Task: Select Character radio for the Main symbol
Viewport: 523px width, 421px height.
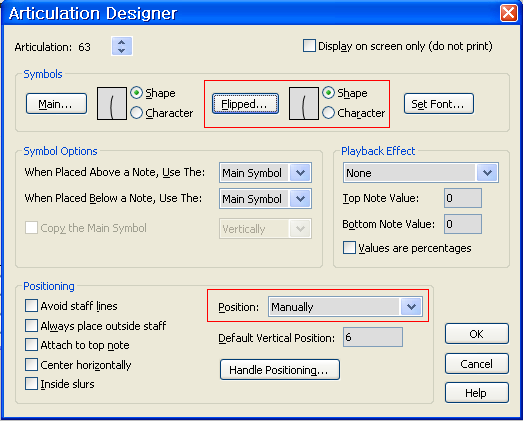Action: click(136, 113)
